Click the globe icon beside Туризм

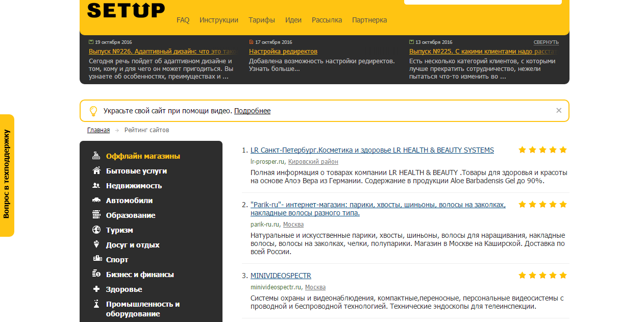pos(96,230)
